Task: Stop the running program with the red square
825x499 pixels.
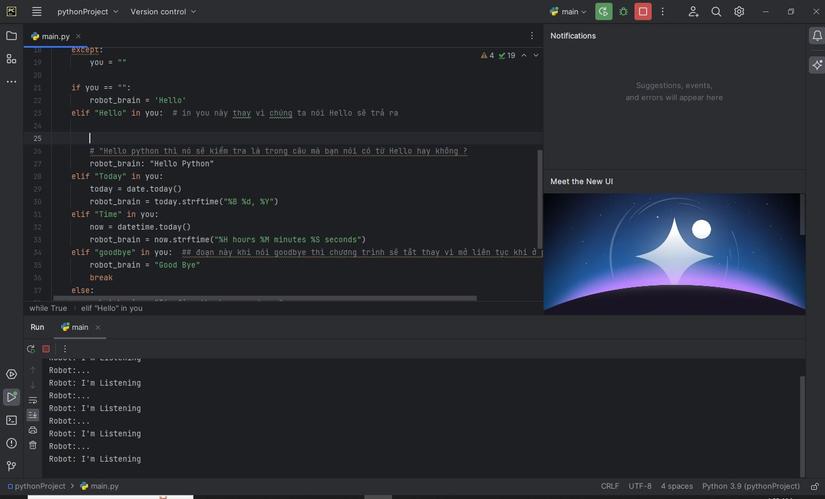Action: pyautogui.click(x=643, y=12)
